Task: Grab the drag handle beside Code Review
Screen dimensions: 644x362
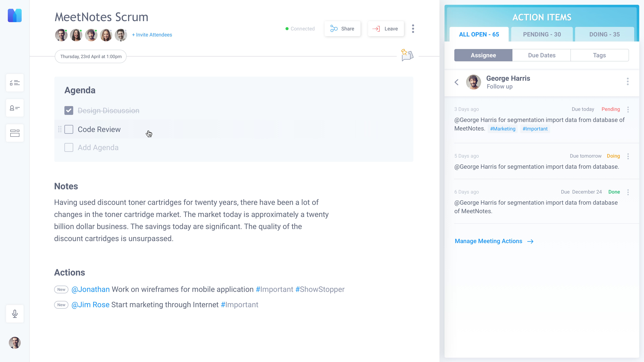Action: [x=60, y=129]
